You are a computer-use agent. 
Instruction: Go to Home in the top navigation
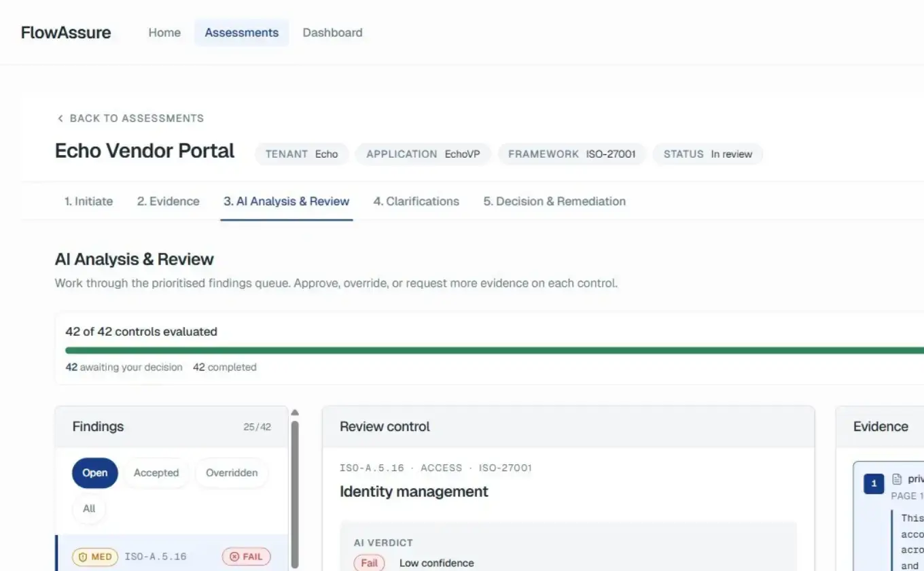pyautogui.click(x=164, y=33)
